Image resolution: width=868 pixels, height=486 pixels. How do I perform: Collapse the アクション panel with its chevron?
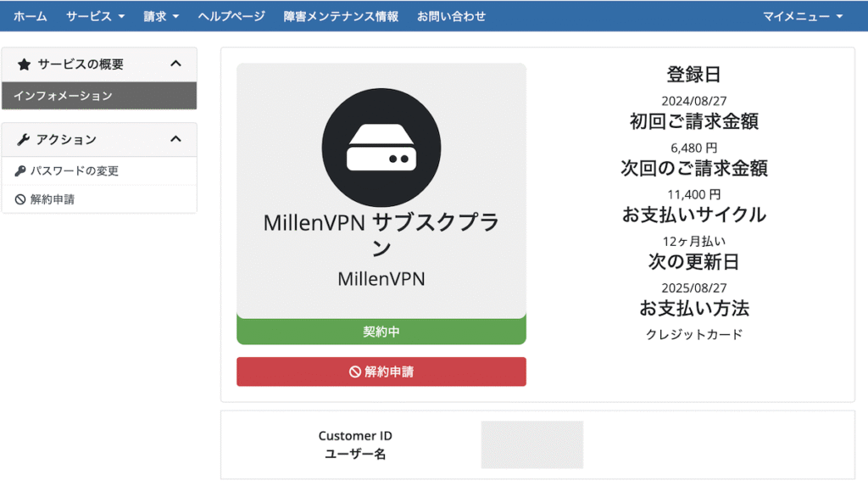pos(176,140)
